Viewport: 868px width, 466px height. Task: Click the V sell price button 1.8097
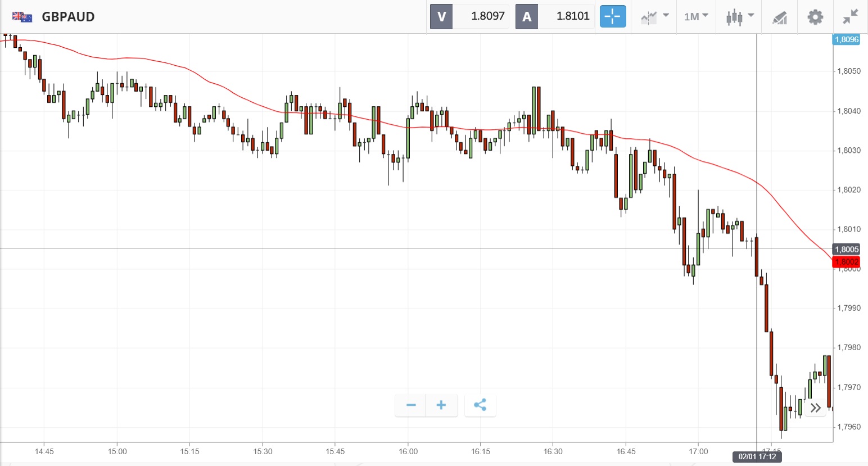click(469, 16)
